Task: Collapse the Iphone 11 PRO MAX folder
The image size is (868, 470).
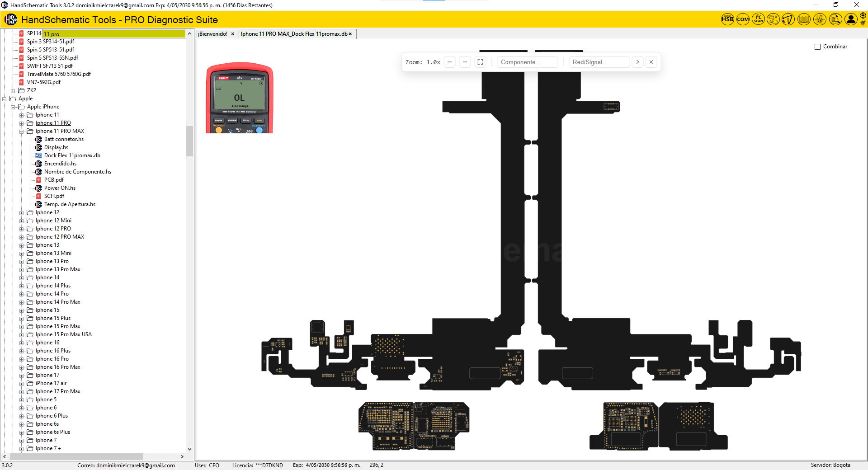Action: point(22,132)
